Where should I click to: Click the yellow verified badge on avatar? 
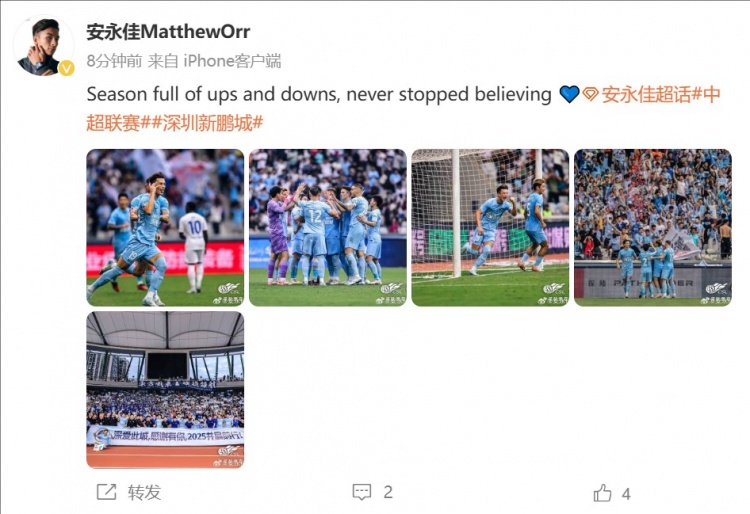(66, 68)
